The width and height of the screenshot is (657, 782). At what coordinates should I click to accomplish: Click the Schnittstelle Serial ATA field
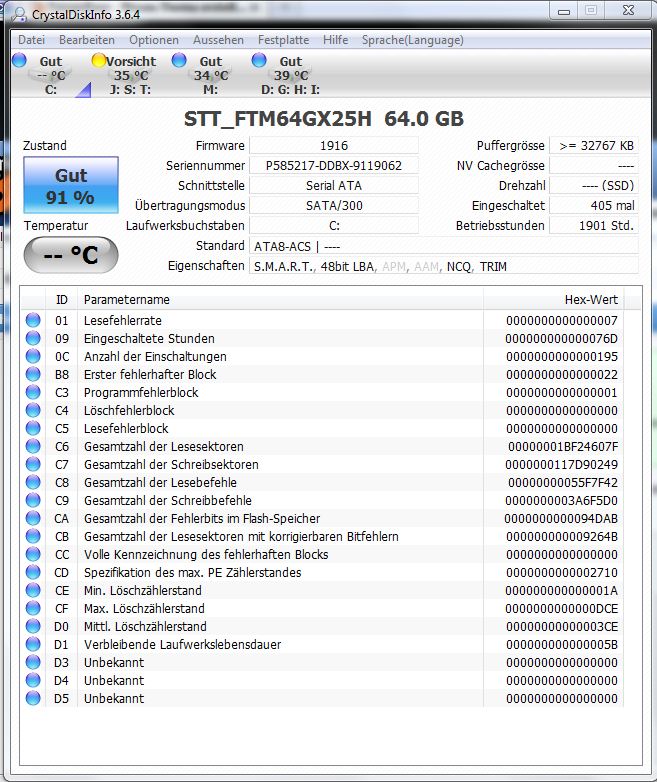pos(334,186)
